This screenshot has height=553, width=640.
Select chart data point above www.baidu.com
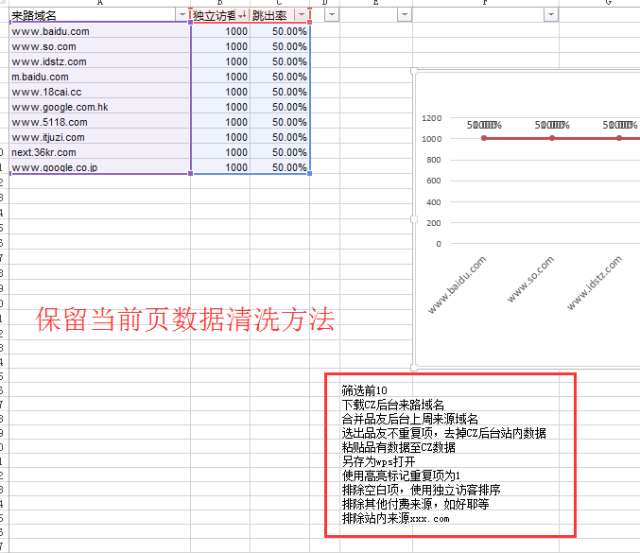pyautogui.click(x=484, y=138)
